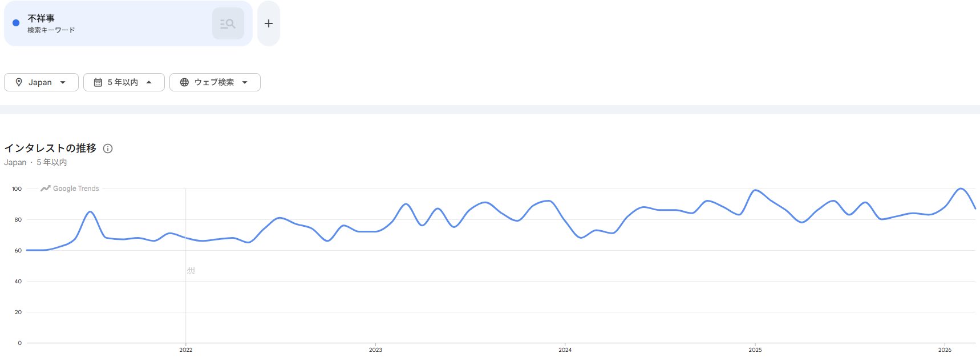Click the 5年以内 filter label
The width and height of the screenshot is (980, 357).
123,82
